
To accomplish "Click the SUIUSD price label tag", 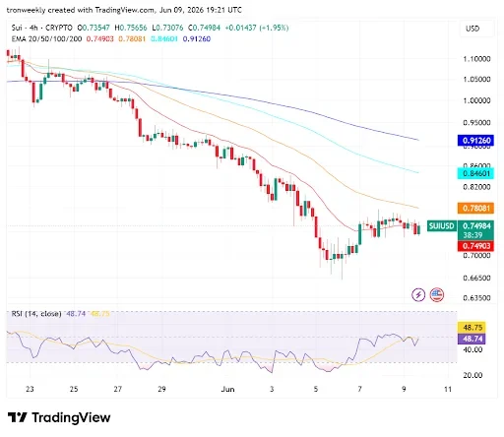I will coord(442,226).
